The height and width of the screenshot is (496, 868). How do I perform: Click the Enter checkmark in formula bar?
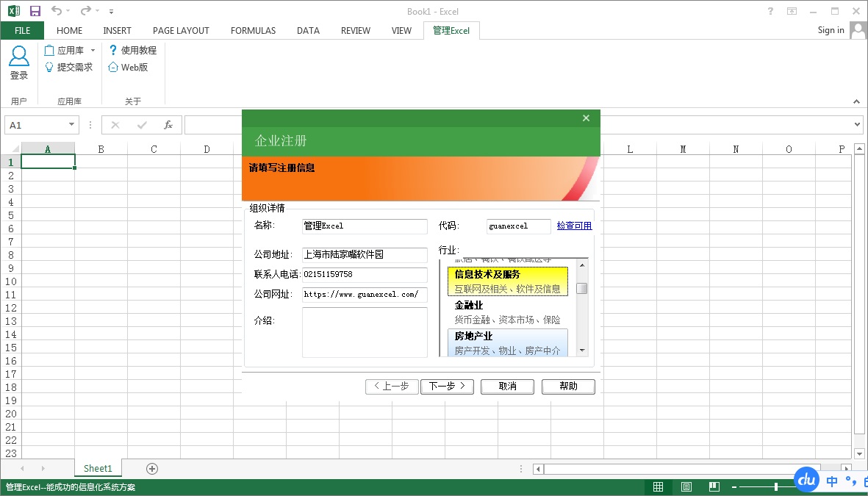coord(142,125)
